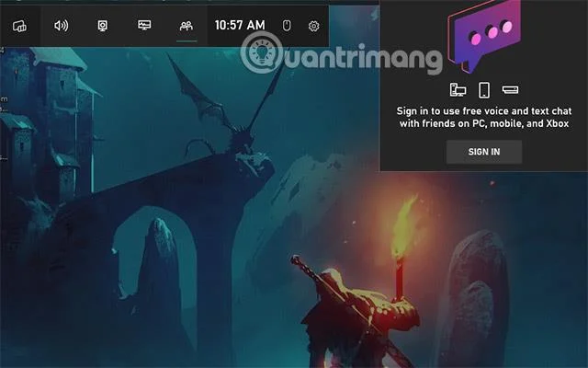
Task: Click the 'Sign in to use free voice' text
Action: click(484, 117)
